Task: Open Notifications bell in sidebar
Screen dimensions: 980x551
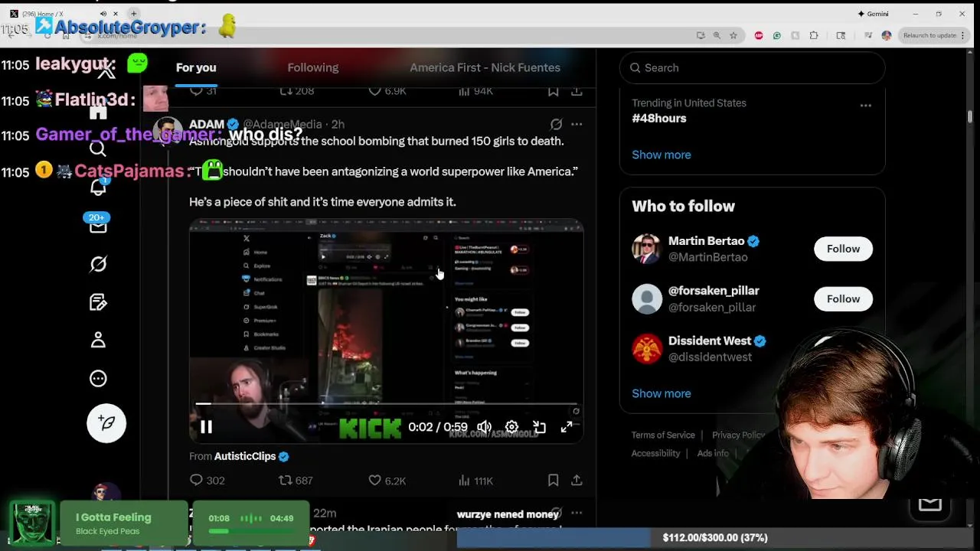Action: pos(98,187)
